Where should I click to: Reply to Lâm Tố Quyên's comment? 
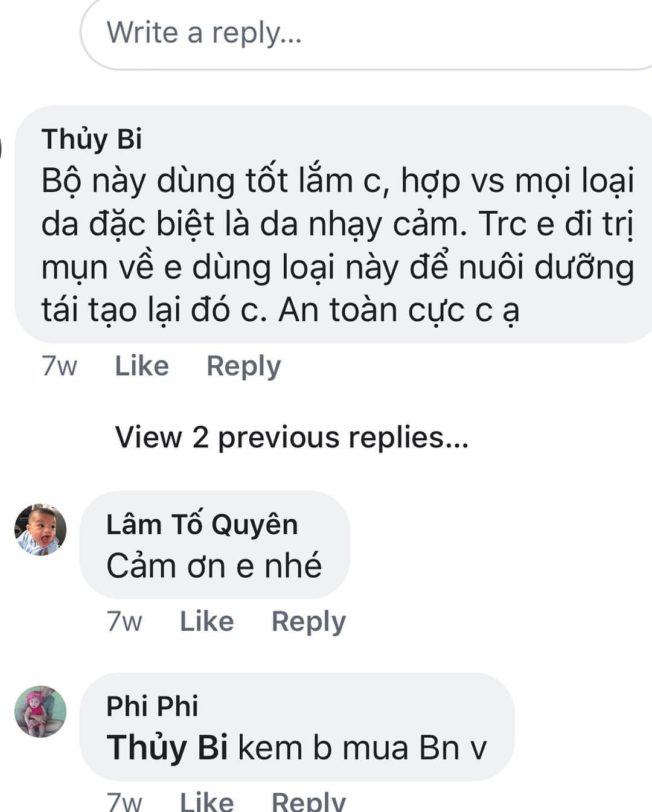point(308,621)
